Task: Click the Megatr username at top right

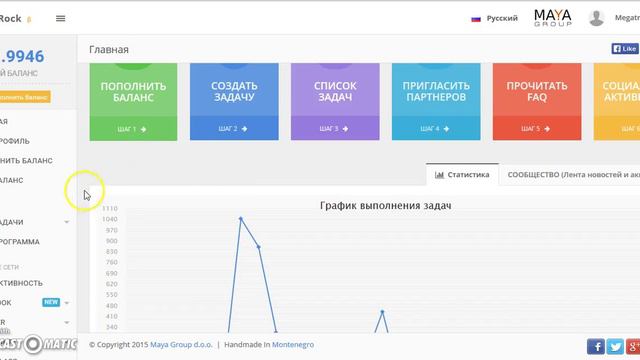Action: (x=627, y=18)
